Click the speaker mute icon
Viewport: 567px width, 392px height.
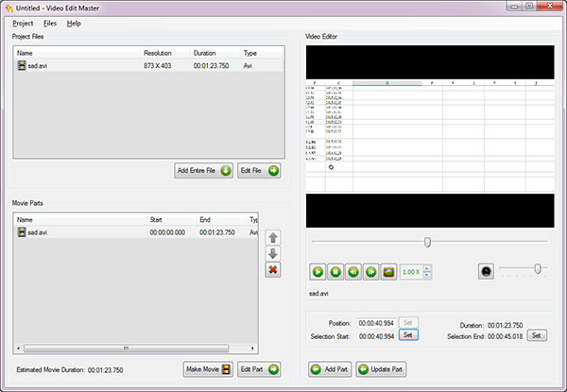click(x=486, y=271)
